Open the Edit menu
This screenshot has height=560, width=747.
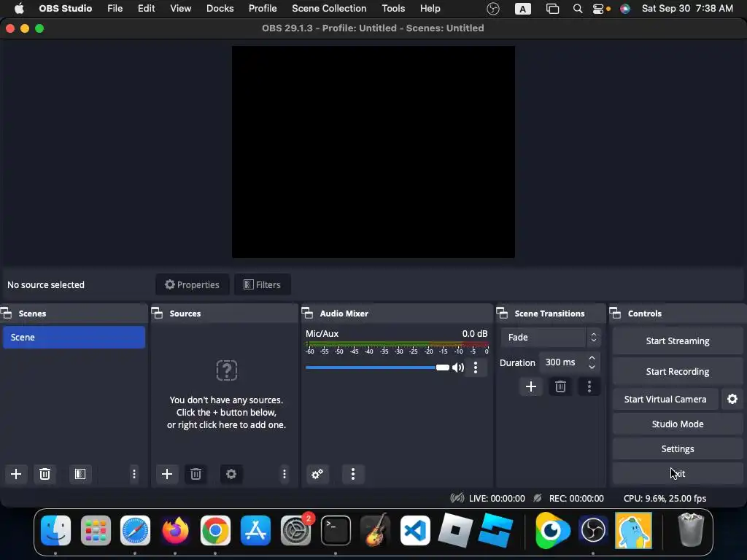click(146, 9)
